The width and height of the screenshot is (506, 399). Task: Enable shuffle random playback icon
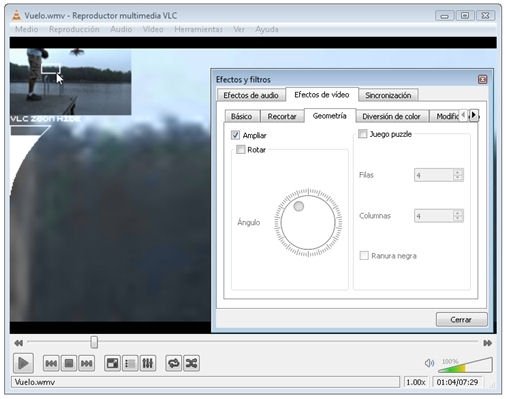pyautogui.click(x=191, y=363)
